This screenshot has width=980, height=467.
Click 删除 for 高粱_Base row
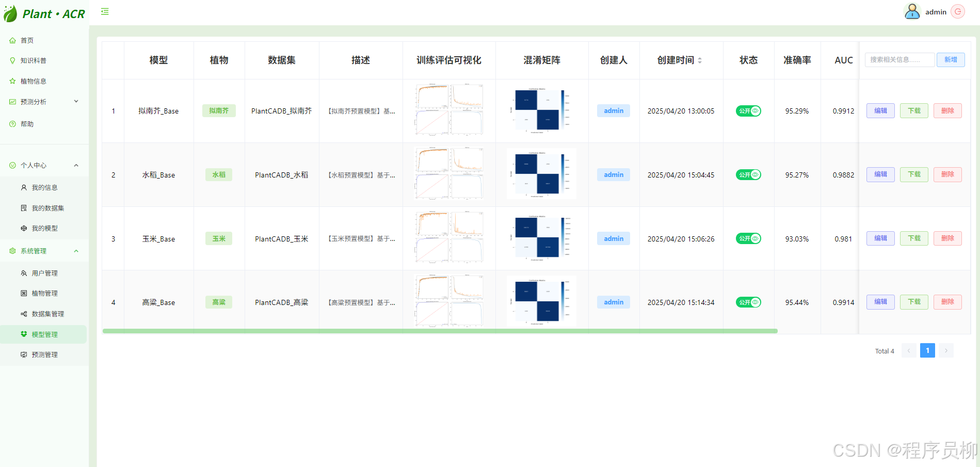(x=947, y=302)
